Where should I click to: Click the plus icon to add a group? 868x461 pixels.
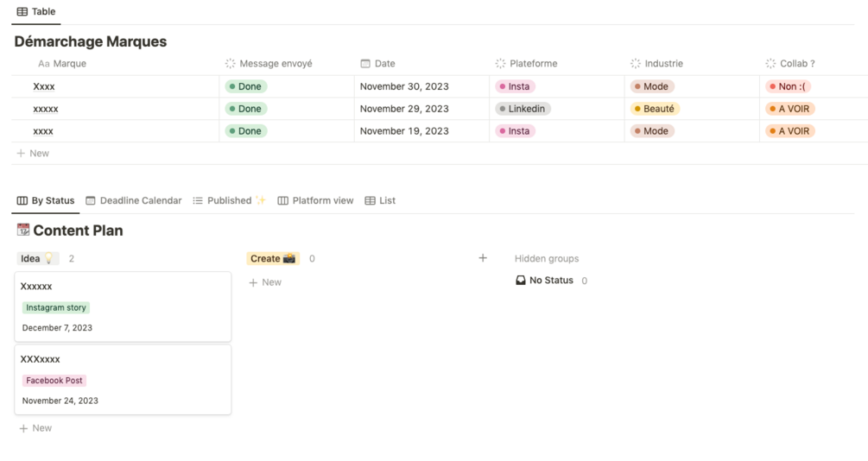point(483,258)
